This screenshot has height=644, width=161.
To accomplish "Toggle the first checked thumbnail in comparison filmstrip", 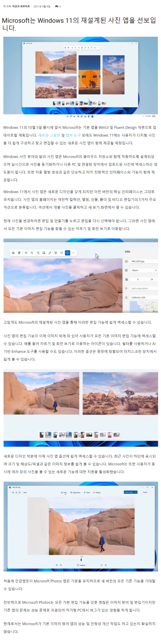I will pyautogui.click(x=48, y=435).
